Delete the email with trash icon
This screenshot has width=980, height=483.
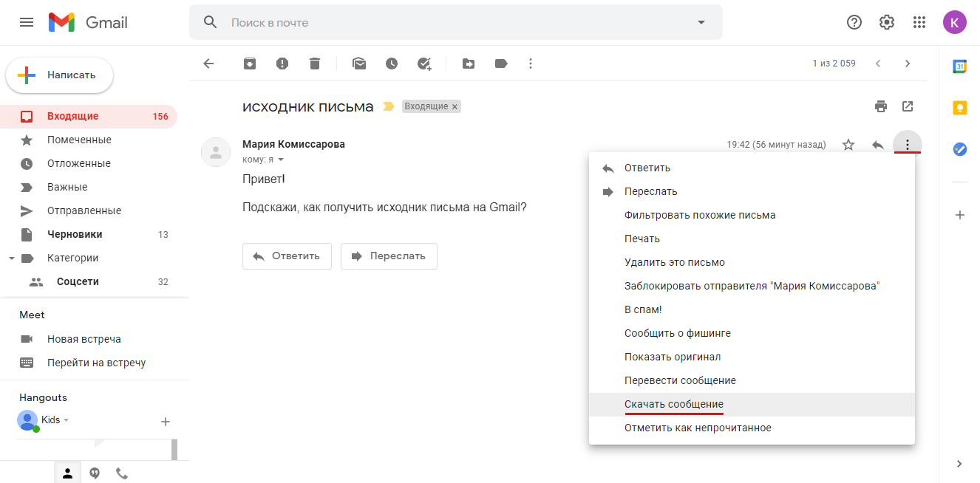[314, 64]
